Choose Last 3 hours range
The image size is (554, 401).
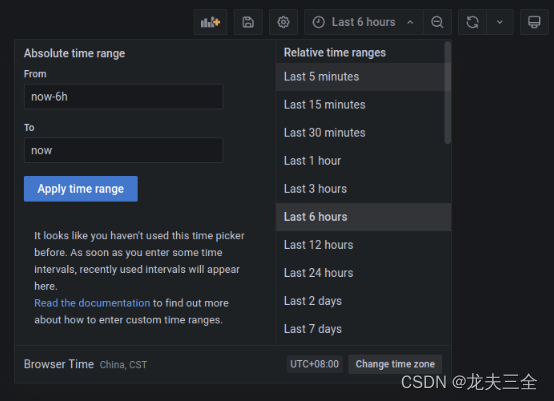point(363,189)
